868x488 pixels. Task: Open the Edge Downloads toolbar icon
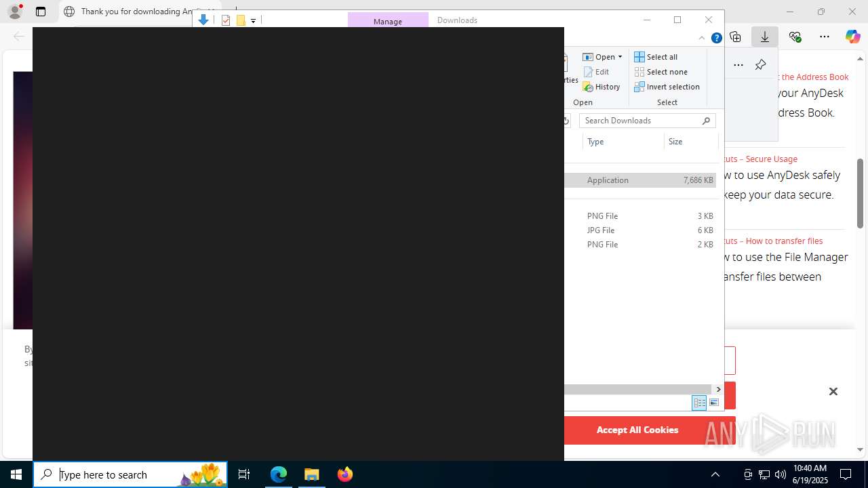765,37
